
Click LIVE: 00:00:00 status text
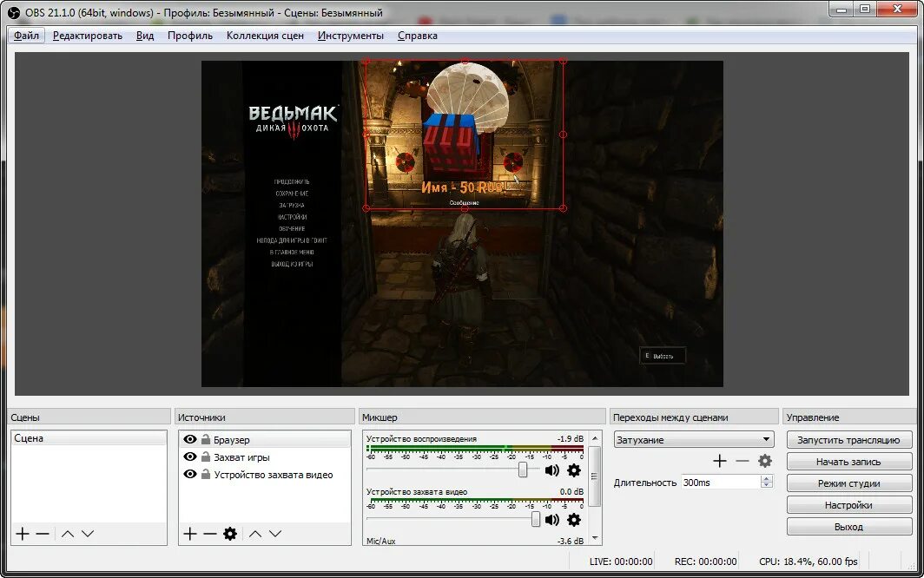pyautogui.click(x=621, y=562)
